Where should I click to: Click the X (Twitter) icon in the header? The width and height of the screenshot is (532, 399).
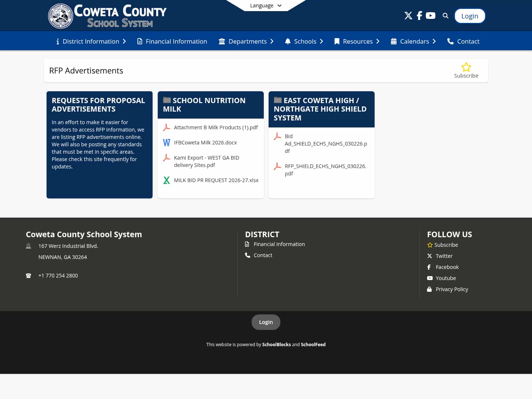pyautogui.click(x=408, y=16)
